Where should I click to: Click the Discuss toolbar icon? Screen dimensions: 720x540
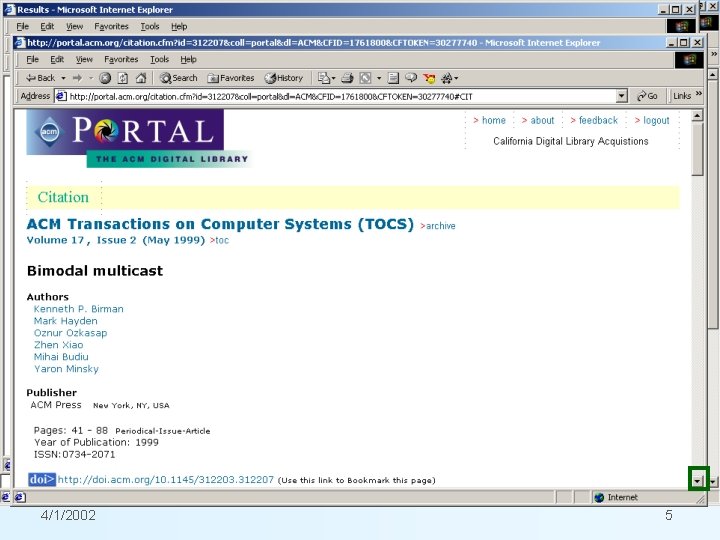coord(393,78)
